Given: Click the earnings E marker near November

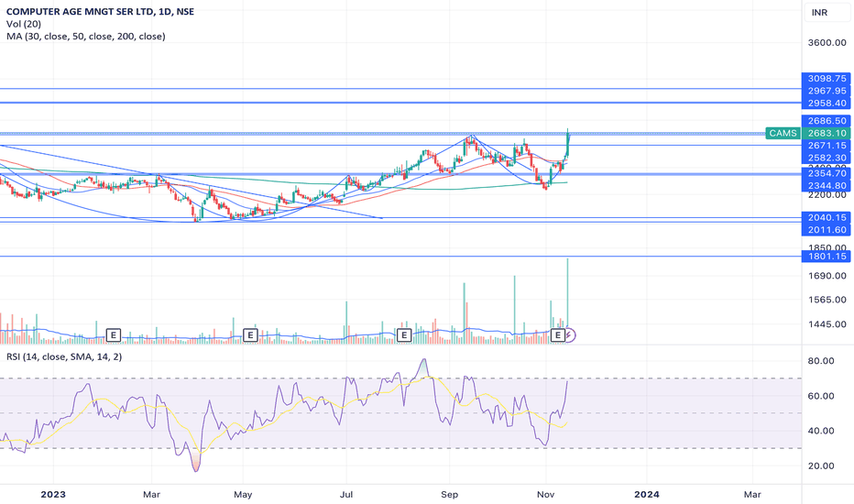Looking at the screenshot, I should (558, 334).
